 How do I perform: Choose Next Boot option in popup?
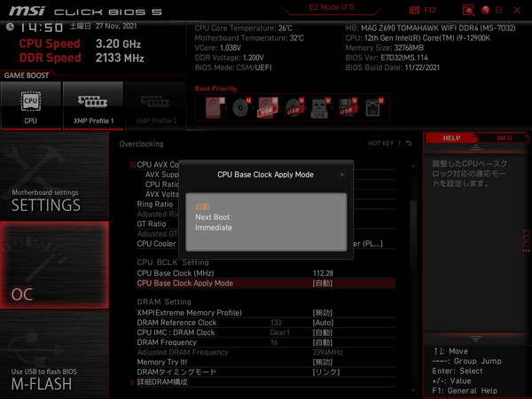213,217
